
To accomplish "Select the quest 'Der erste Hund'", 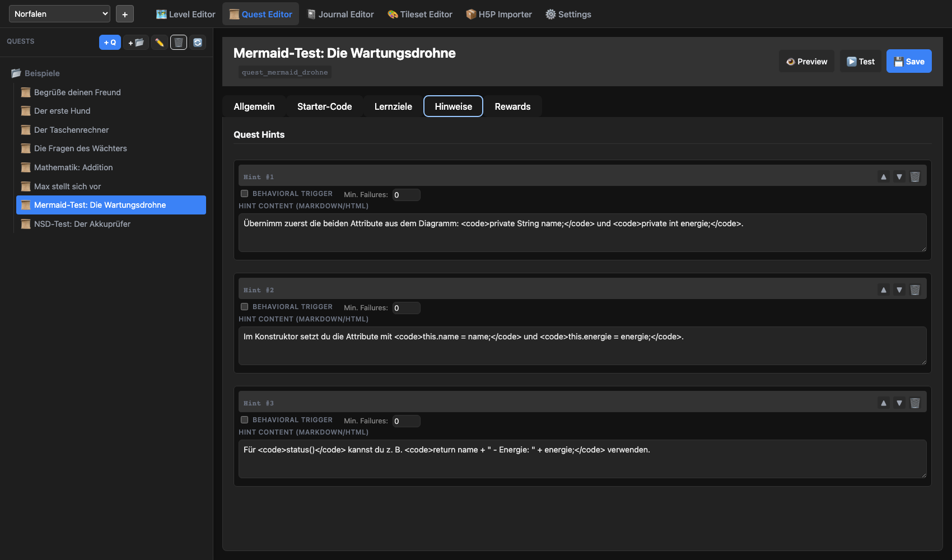I will 62,111.
